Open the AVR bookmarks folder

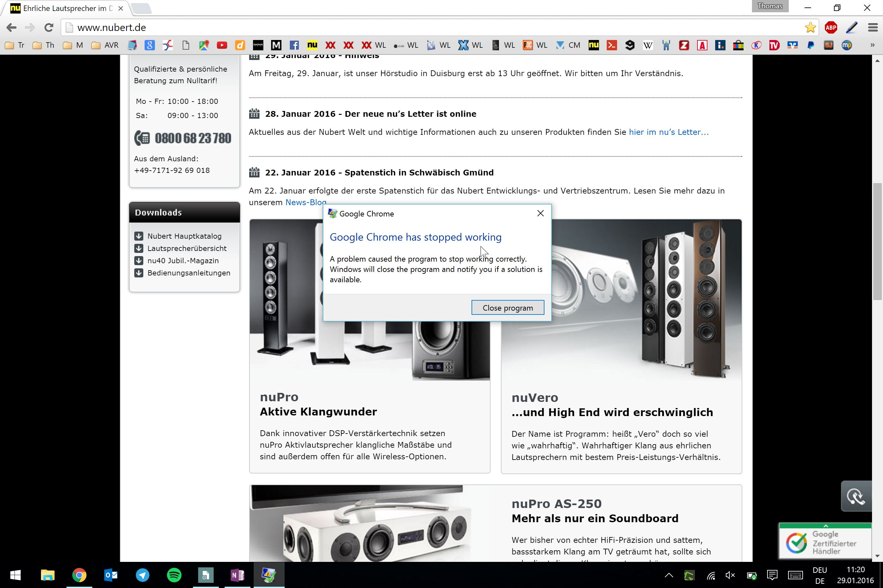105,45
